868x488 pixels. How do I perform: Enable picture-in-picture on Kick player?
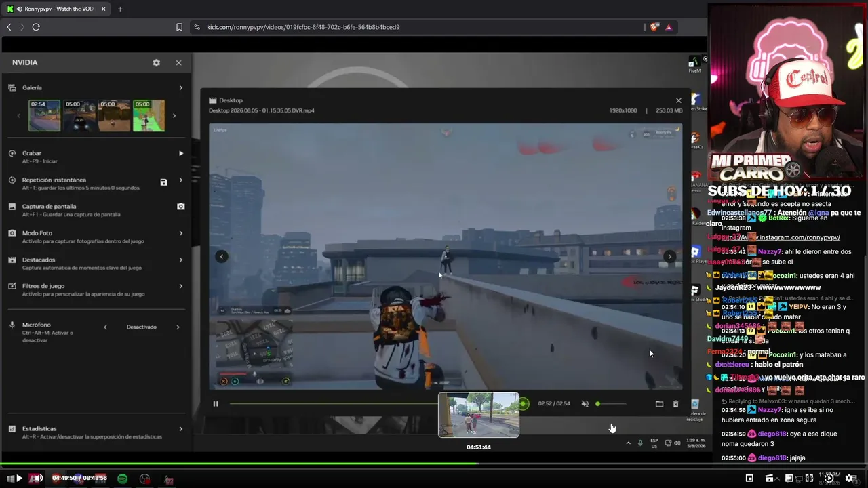click(x=749, y=479)
